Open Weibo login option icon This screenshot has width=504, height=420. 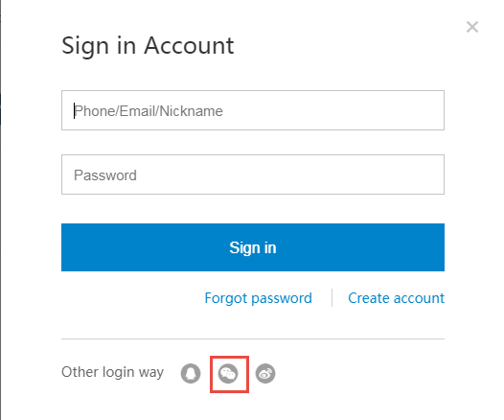pos(265,373)
